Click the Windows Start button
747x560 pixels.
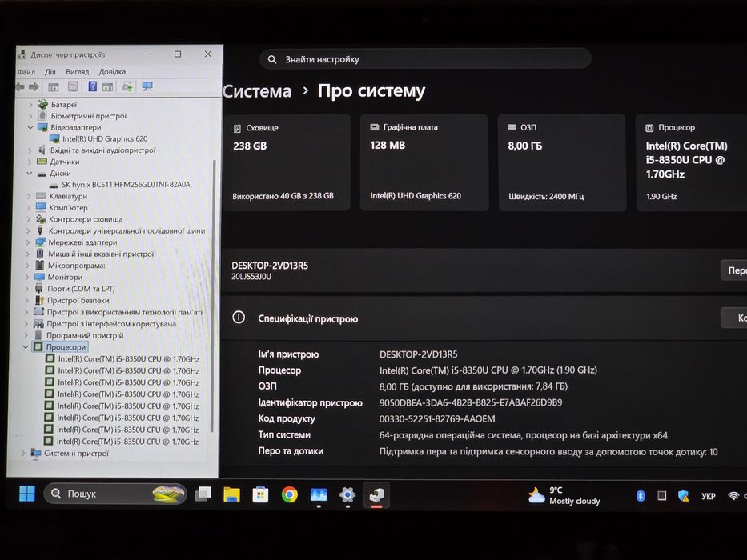pyautogui.click(x=27, y=494)
